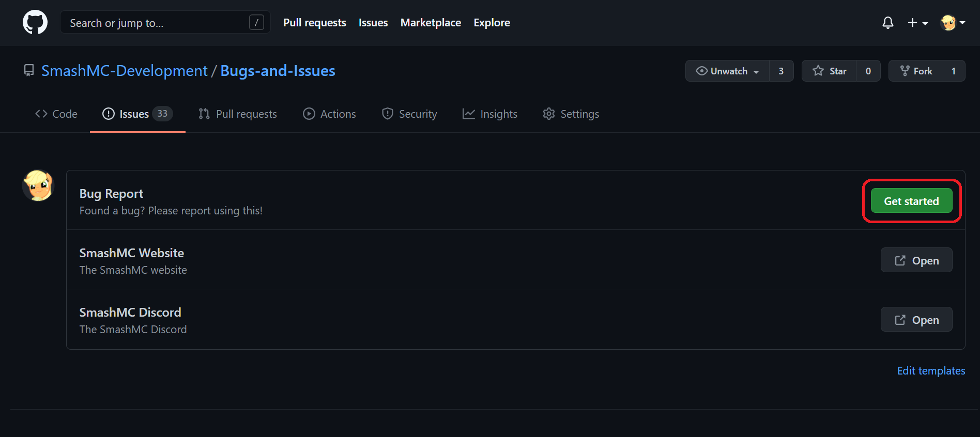
Task: Open Bugs-and-Issues repository link
Action: click(x=278, y=71)
